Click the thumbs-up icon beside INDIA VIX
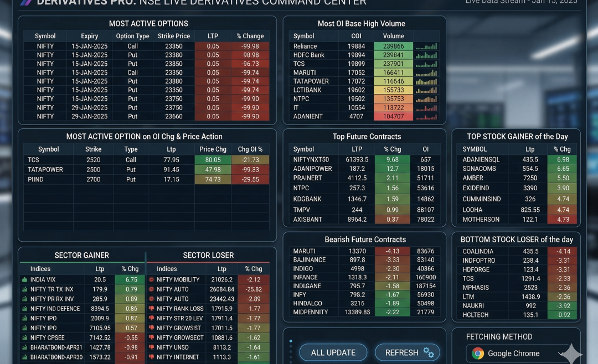 [24, 280]
